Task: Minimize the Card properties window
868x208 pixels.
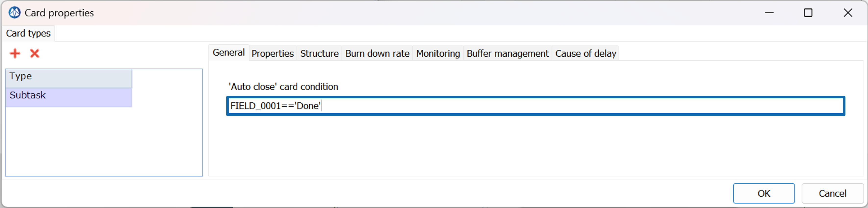Action: pos(769,13)
